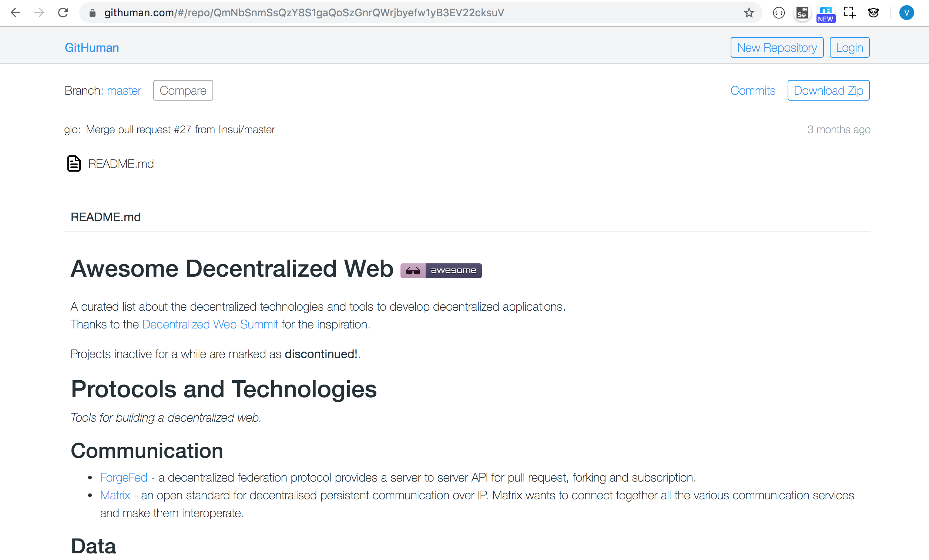This screenshot has width=929, height=560.
Task: Bookmark this page using the star icon
Action: [x=749, y=13]
